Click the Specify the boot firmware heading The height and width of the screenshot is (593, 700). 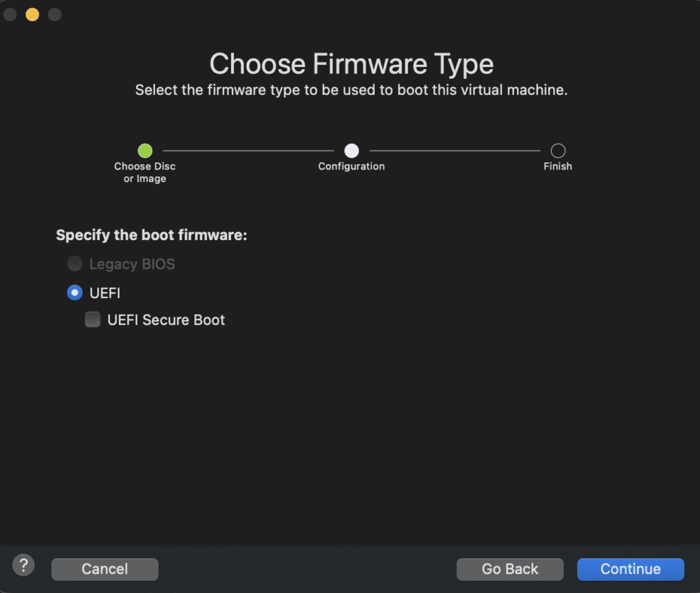pyautogui.click(x=151, y=235)
